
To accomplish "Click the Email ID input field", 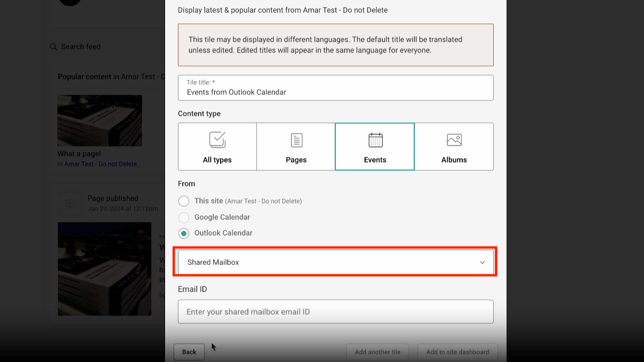I will (335, 311).
